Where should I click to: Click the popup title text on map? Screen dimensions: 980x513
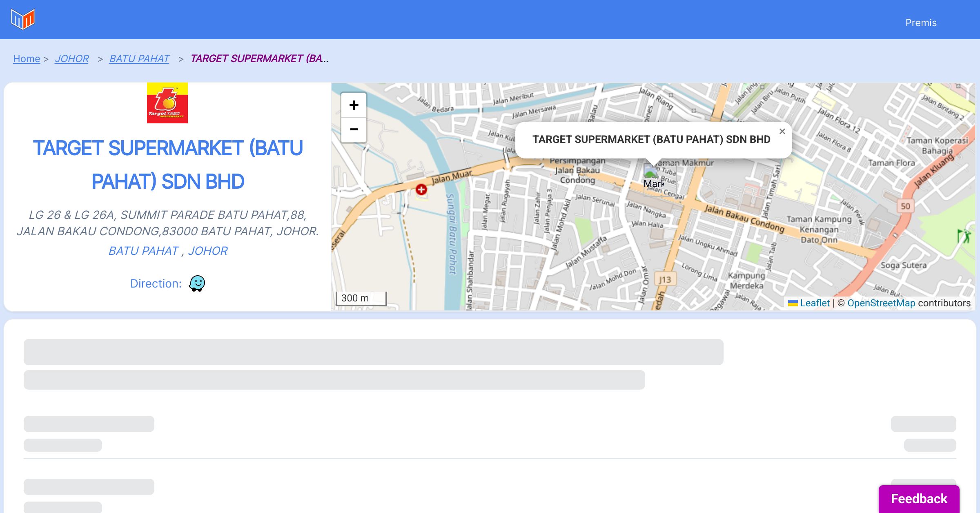[x=651, y=140]
